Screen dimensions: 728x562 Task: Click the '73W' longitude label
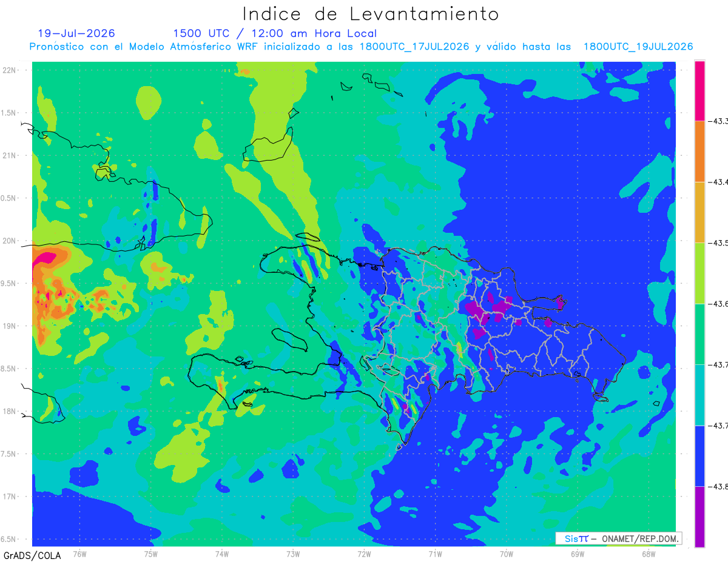tap(293, 554)
